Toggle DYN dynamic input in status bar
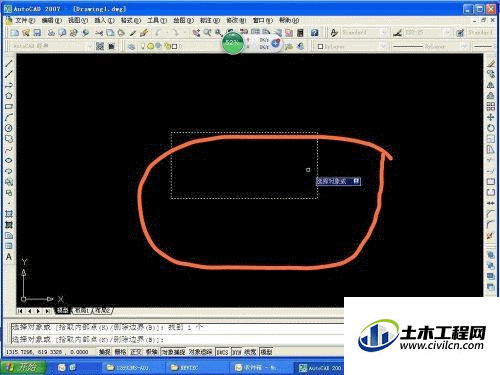The height and width of the screenshot is (375, 500). [x=236, y=352]
